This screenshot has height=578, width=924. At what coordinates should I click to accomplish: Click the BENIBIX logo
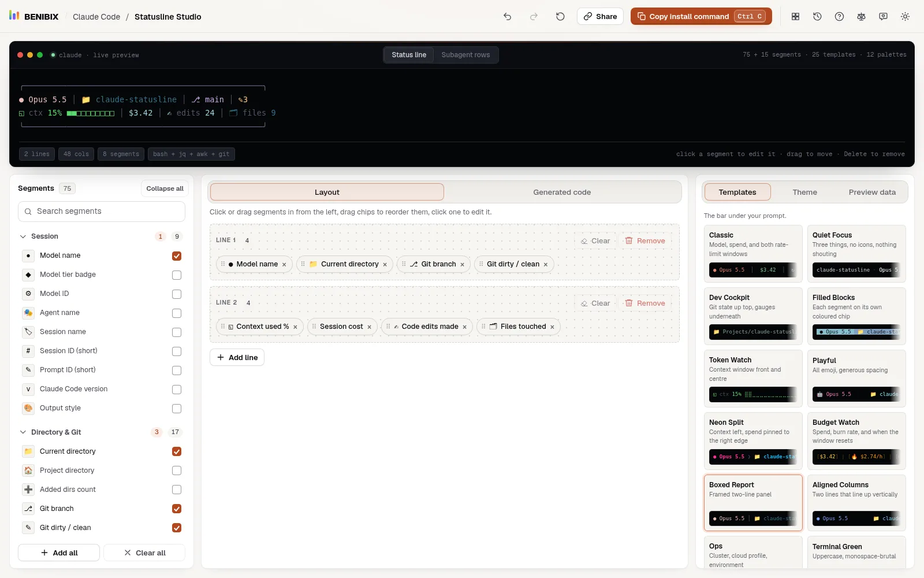pos(34,16)
